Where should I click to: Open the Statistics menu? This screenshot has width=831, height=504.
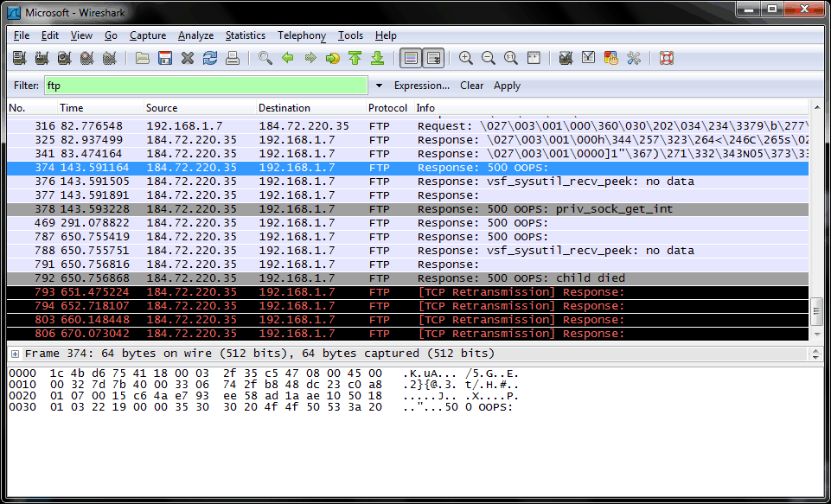[x=246, y=35]
